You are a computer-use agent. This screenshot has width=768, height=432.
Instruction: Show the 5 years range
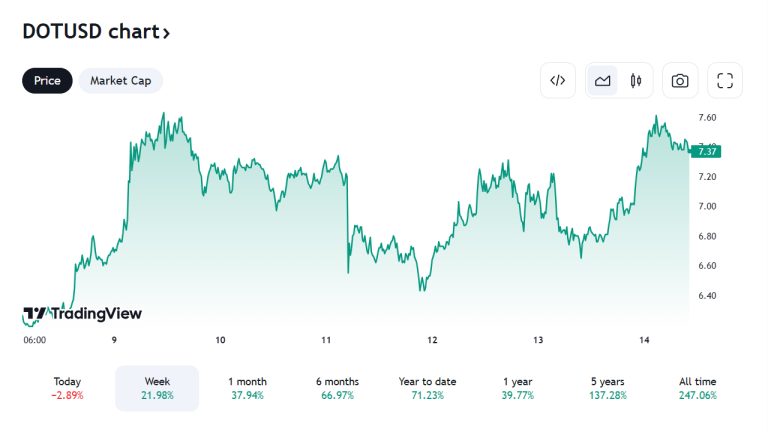tap(607, 388)
